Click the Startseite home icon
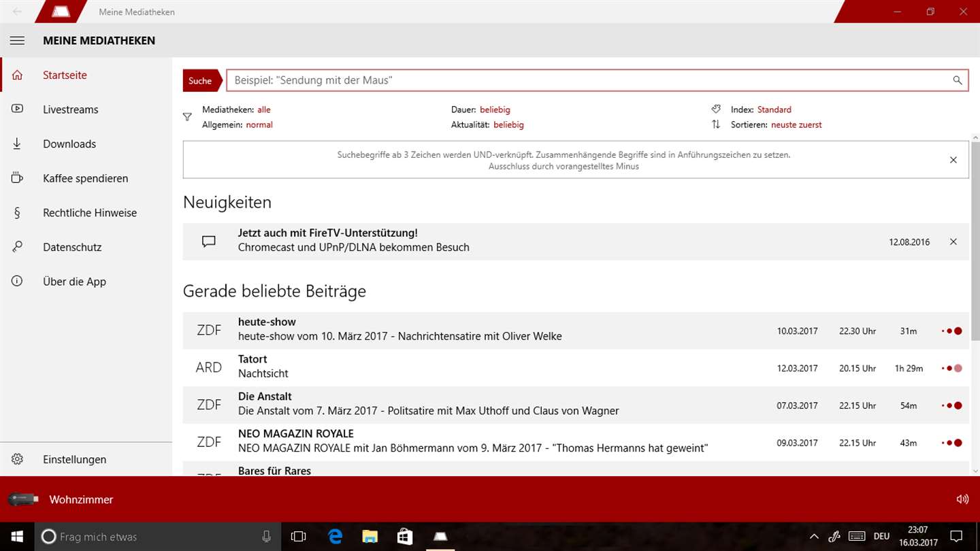This screenshot has height=551, width=980. point(17,76)
